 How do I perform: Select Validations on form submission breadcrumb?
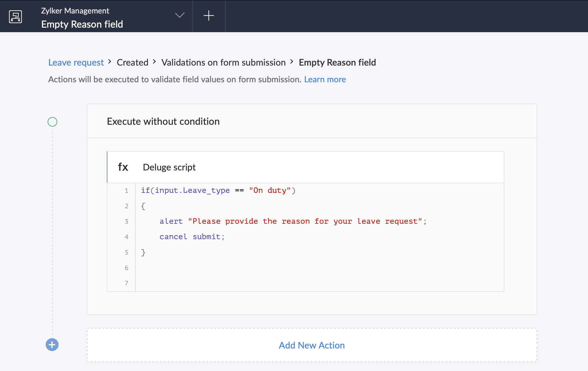223,62
